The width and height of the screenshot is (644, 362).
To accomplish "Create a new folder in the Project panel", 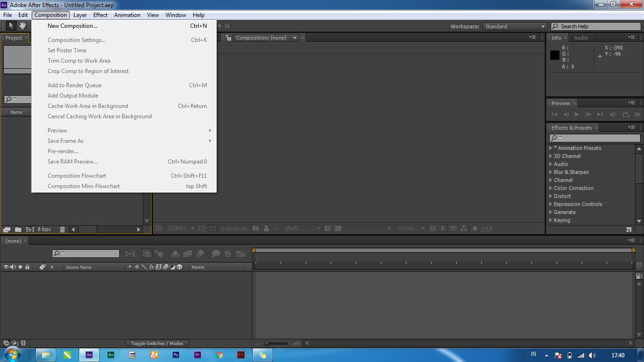I will coord(18,229).
